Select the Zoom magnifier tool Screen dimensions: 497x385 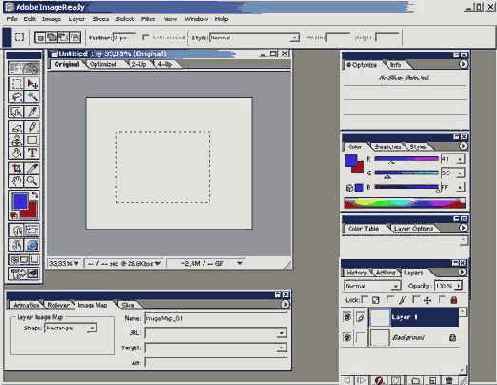tap(32, 181)
